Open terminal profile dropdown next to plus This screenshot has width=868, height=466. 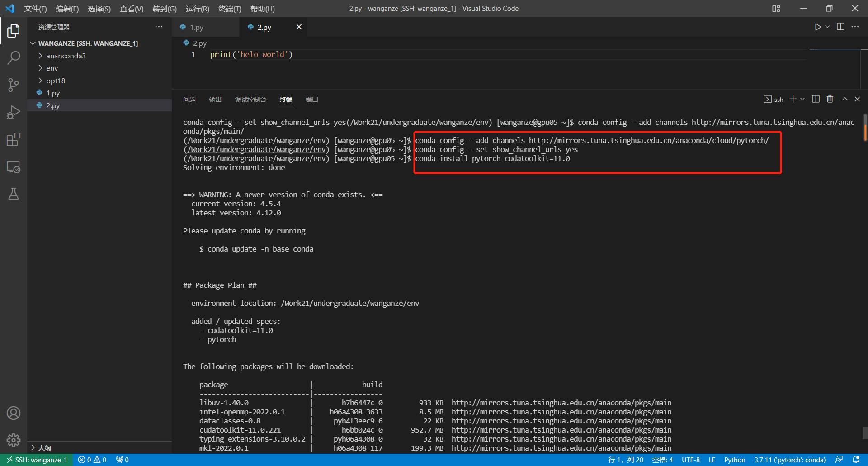click(802, 99)
